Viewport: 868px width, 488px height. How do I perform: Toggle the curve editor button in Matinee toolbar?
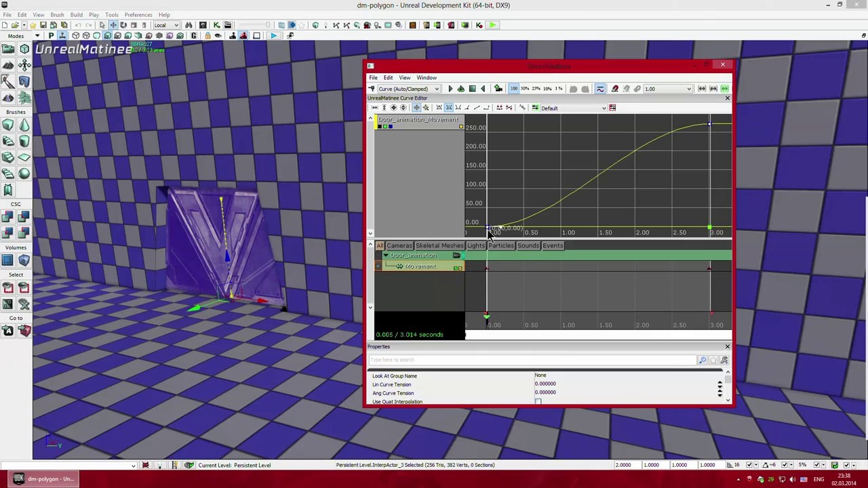(599, 89)
